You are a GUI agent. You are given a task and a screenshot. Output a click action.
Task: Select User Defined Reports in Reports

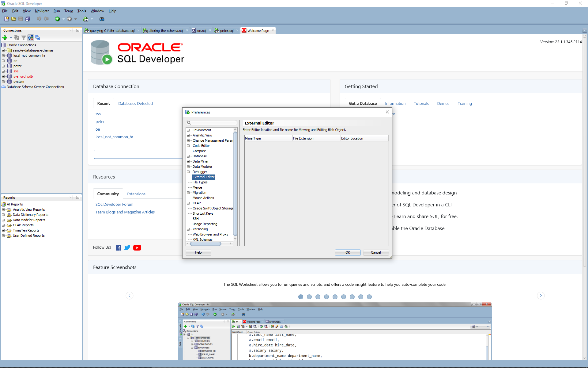coord(28,236)
